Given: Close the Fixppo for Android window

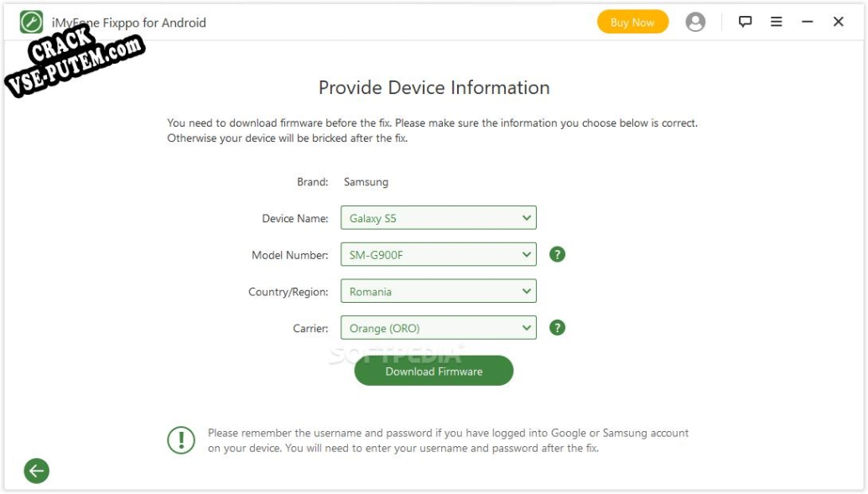Looking at the screenshot, I should [x=838, y=22].
